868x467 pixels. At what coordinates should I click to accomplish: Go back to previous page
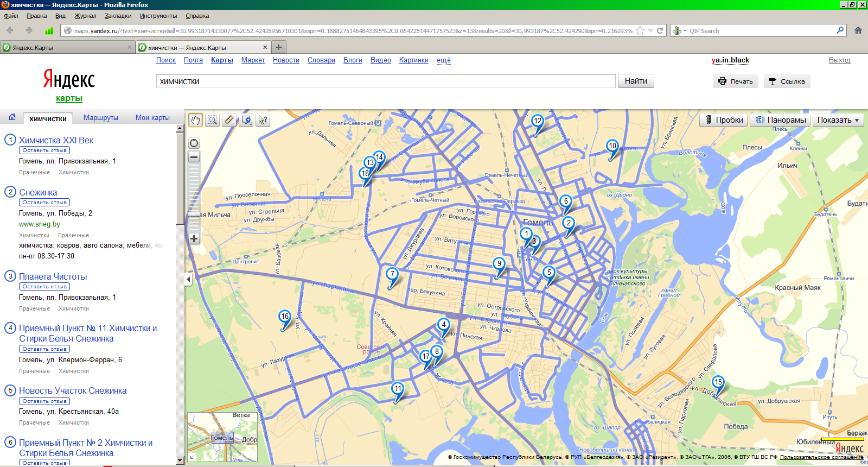10,30
